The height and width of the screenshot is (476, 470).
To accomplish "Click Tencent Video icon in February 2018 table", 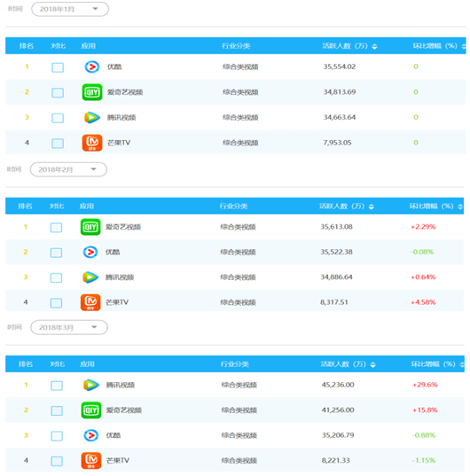I will (90, 277).
